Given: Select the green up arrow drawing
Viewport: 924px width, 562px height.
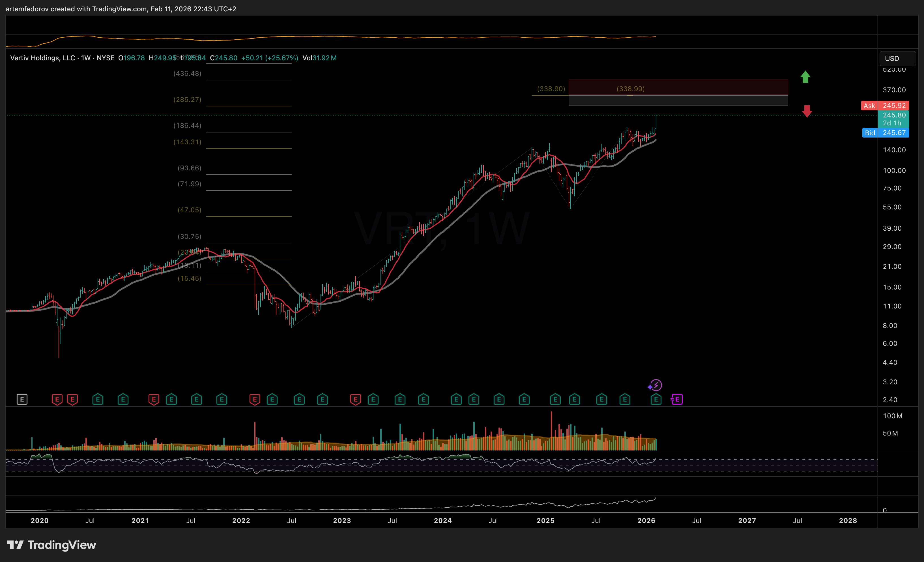Looking at the screenshot, I should pos(805,77).
